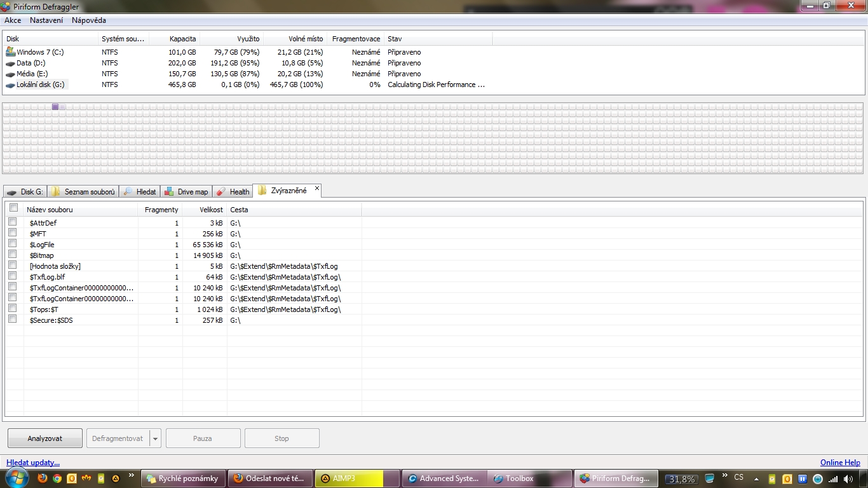Image resolution: width=868 pixels, height=488 pixels.
Task: Switch to the Hledat tab
Action: [140, 191]
